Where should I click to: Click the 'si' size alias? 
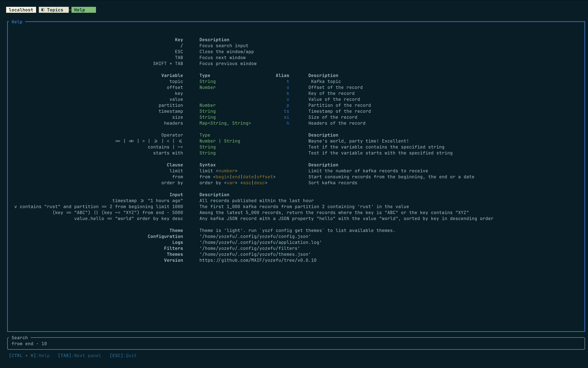[x=286, y=117]
